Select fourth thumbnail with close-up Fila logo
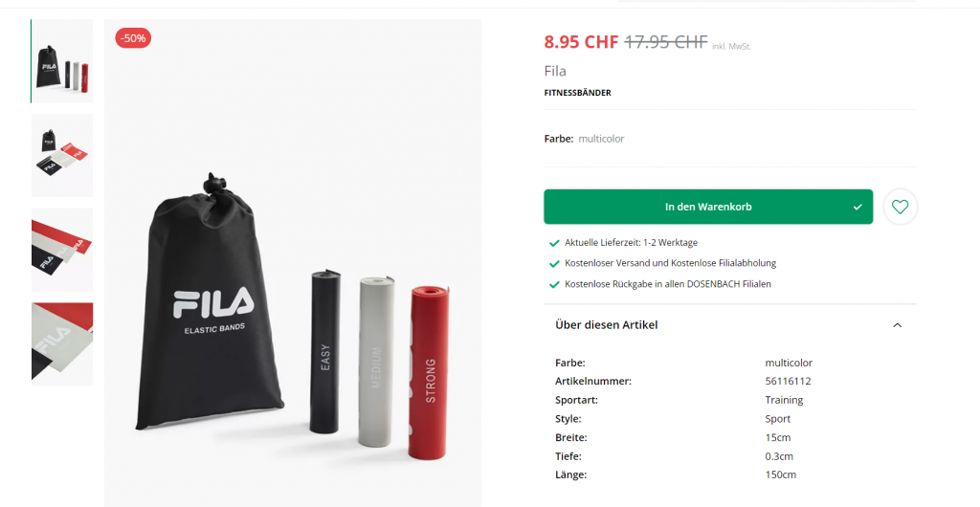 pyautogui.click(x=62, y=344)
